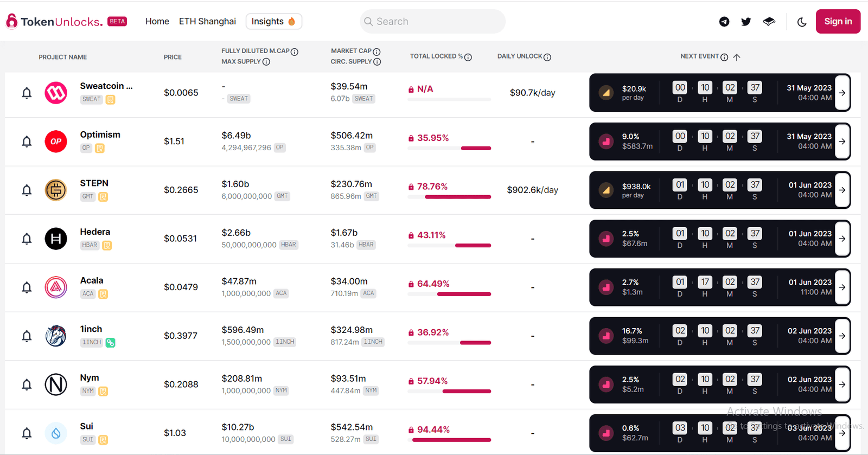Viewport: 868px width, 455px height.
Task: Open Acala next event arrow
Action: point(842,287)
